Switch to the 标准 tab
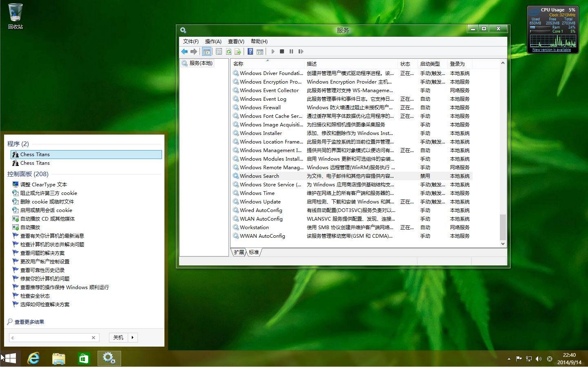Image resolution: width=588 pixels, height=367 pixels. pos(254,252)
